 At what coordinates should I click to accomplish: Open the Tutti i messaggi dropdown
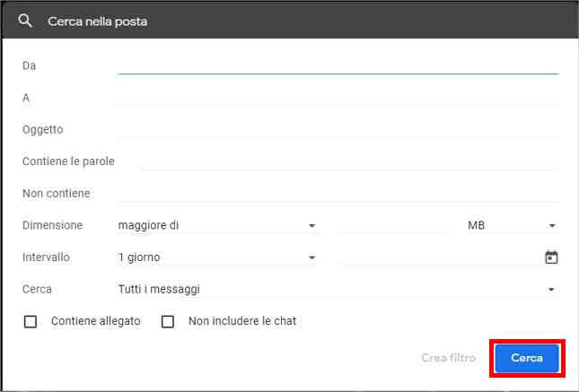[x=337, y=290]
